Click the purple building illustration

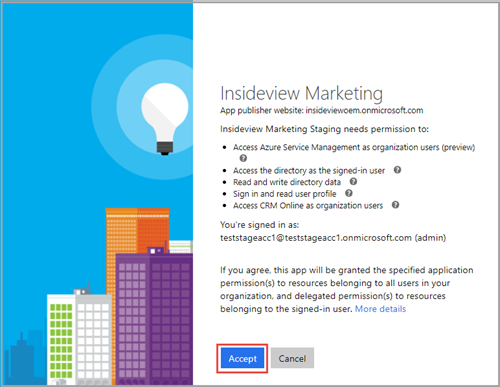[x=154, y=318]
